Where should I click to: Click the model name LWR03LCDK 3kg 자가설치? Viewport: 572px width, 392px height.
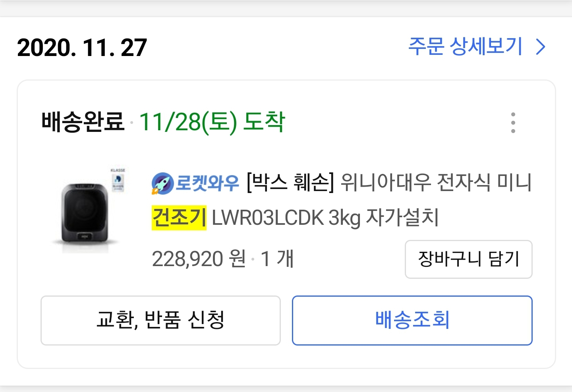325,218
